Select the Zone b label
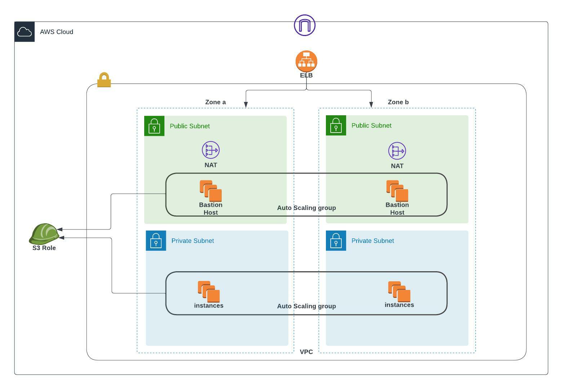 pos(398,102)
